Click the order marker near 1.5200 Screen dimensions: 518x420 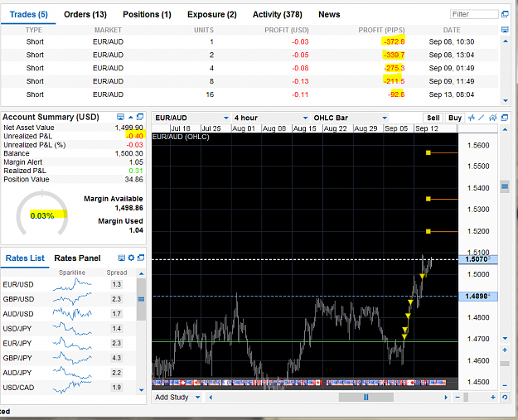[x=428, y=231]
